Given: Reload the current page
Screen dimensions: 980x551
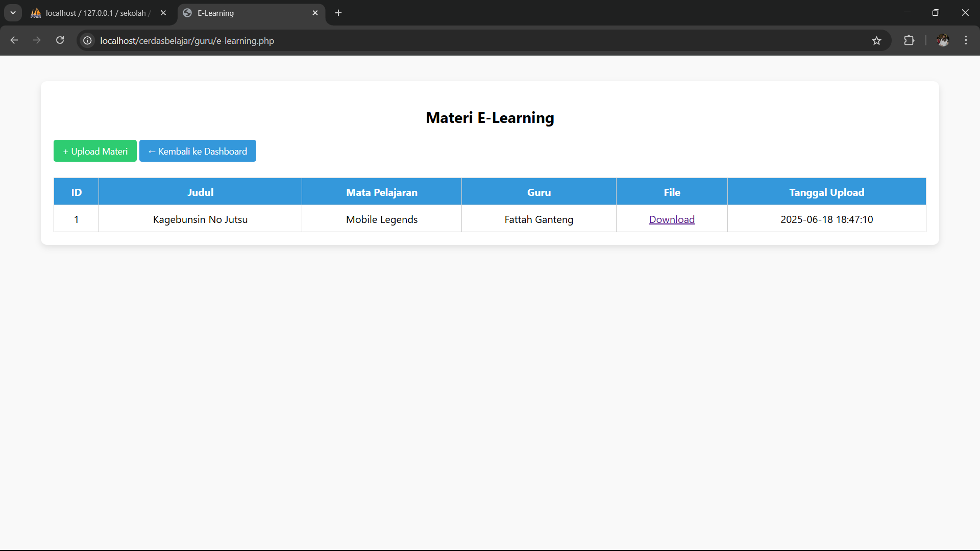Looking at the screenshot, I should (x=60, y=40).
